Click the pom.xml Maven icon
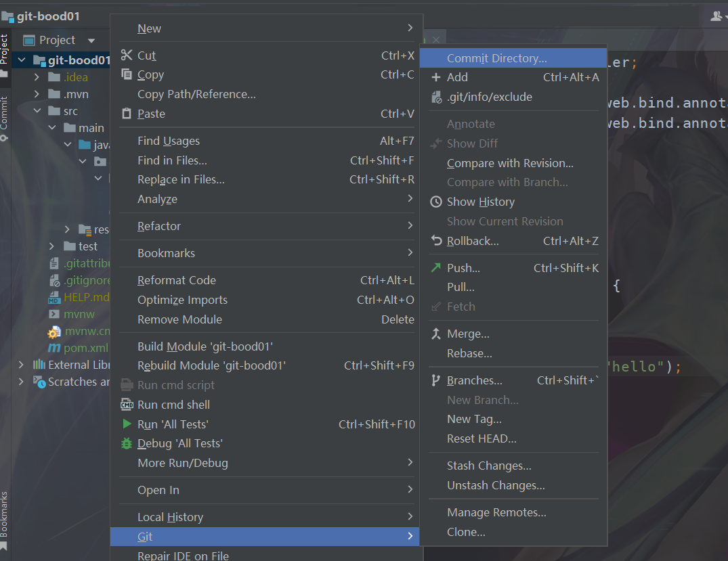 point(54,348)
